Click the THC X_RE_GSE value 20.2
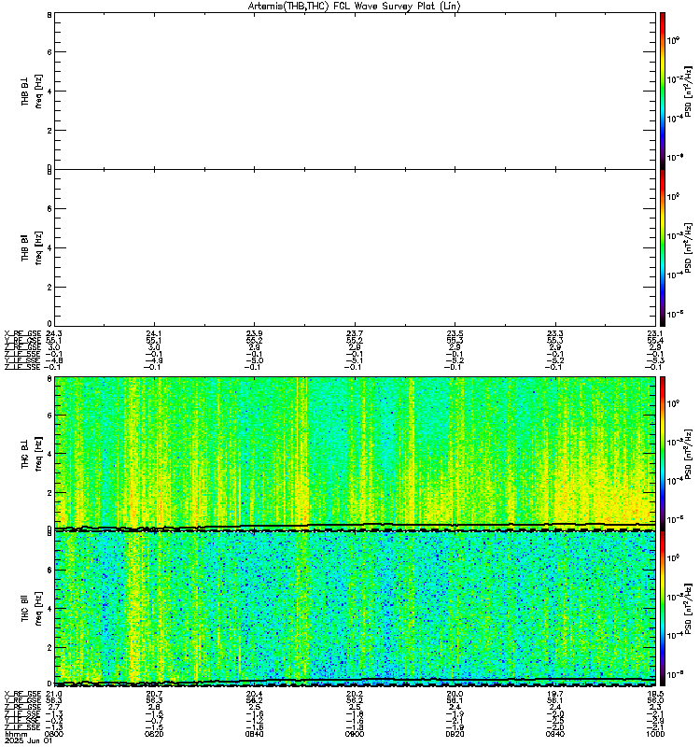This screenshot has width=700, height=747. point(355,694)
